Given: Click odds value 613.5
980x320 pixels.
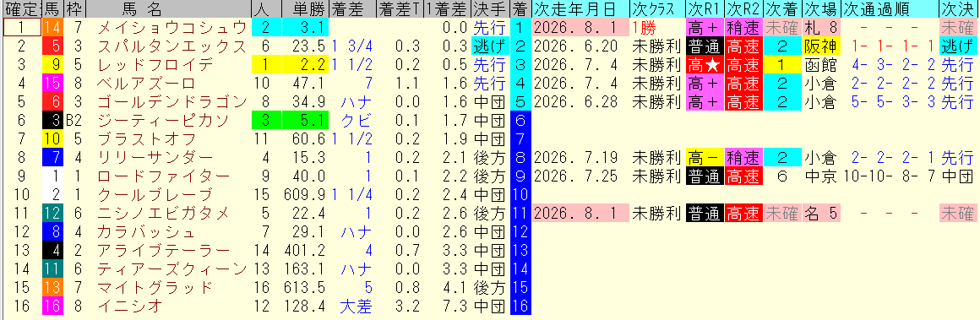Looking at the screenshot, I should tap(306, 288).
